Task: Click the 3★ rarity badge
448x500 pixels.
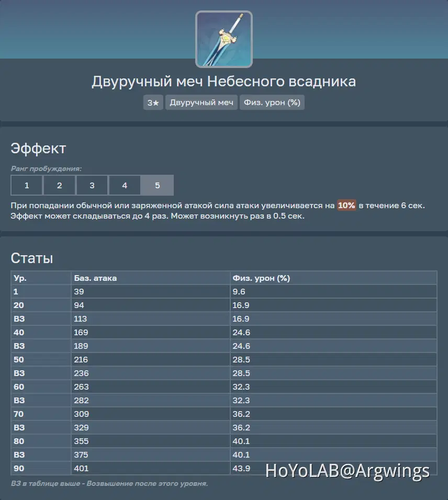Action: point(153,102)
